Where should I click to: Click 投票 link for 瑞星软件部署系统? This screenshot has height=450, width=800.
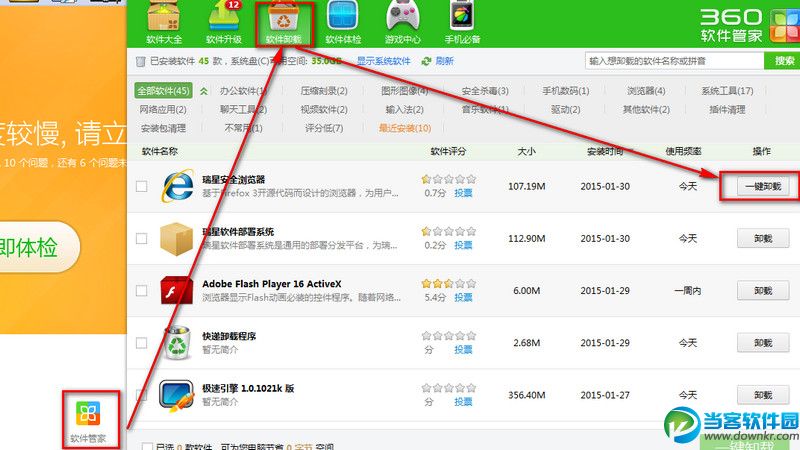463,245
